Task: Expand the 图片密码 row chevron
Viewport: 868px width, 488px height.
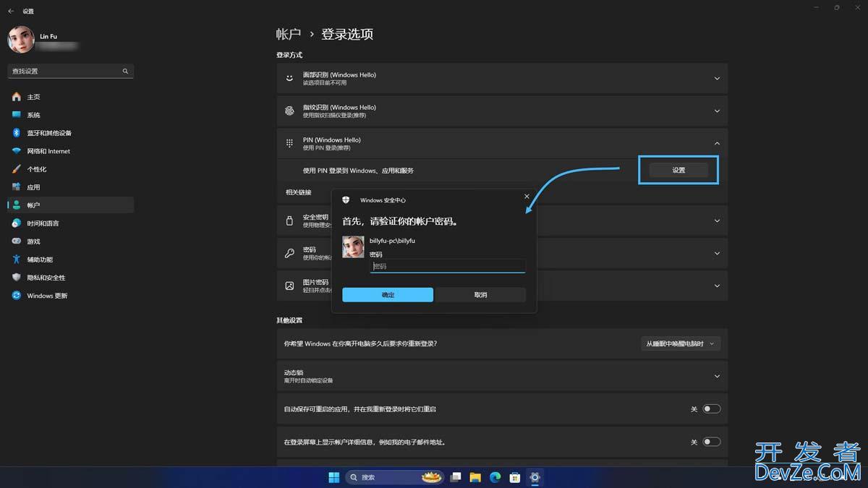Action: pos(717,286)
